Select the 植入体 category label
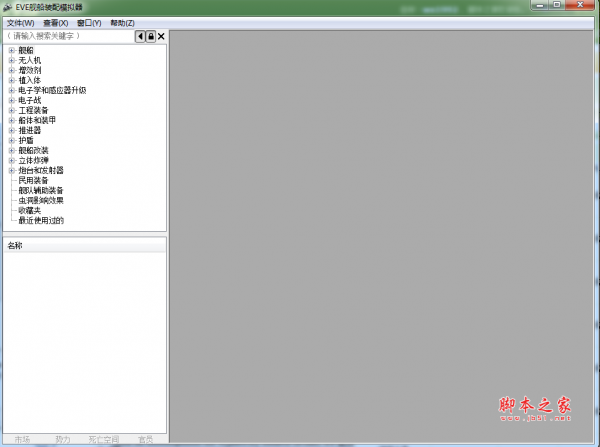Image resolution: width=600 pixels, height=447 pixels. 30,80
